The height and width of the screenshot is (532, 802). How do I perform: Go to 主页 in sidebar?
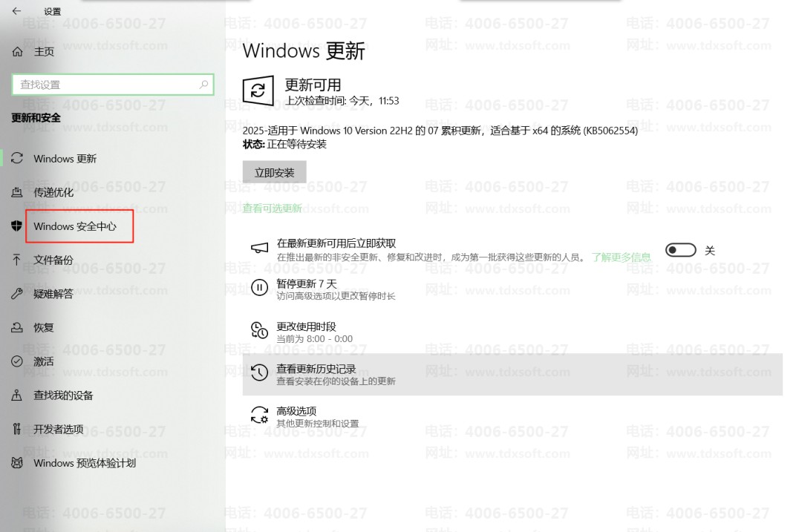click(44, 52)
